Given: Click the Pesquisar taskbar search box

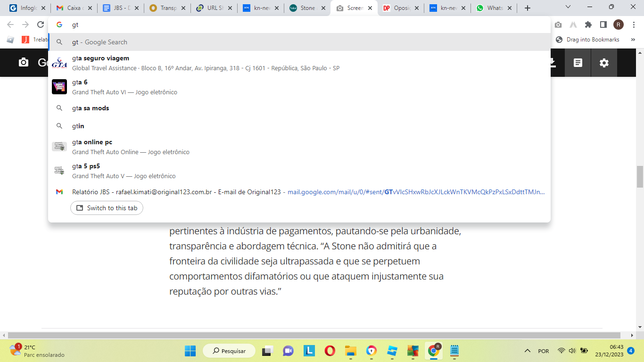Looking at the screenshot, I should (229, 351).
